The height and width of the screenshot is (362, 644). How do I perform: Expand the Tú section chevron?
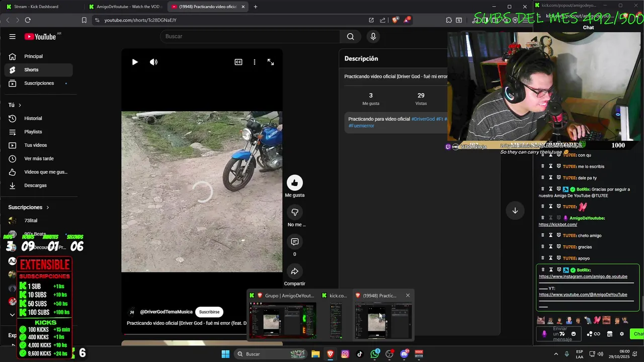click(x=20, y=105)
